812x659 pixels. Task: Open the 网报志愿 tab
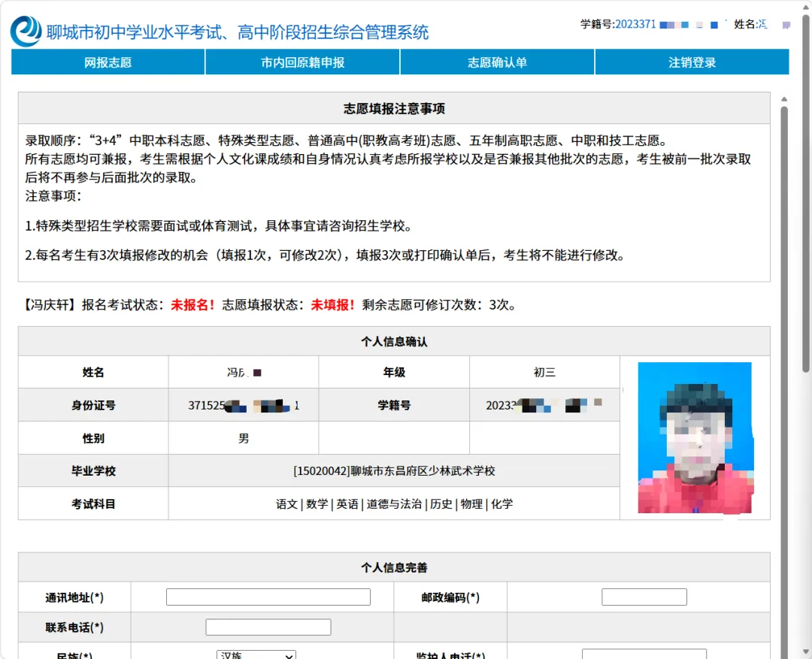pyautogui.click(x=108, y=62)
